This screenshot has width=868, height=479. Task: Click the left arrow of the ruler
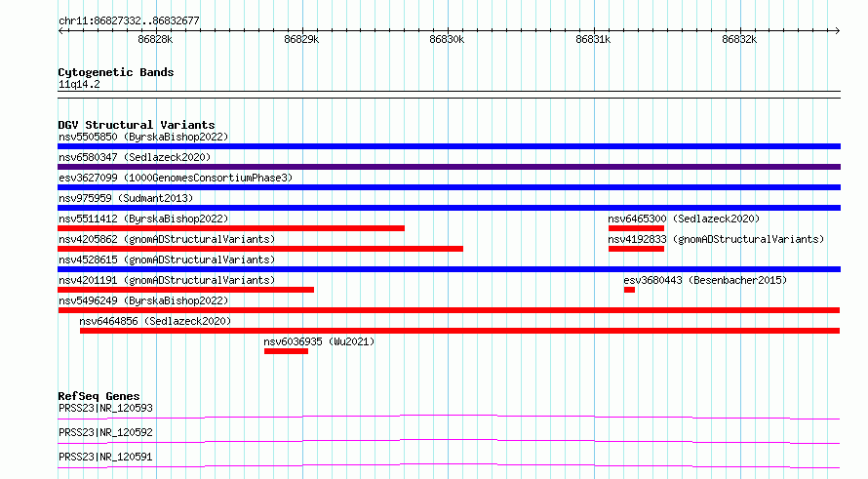60,30
